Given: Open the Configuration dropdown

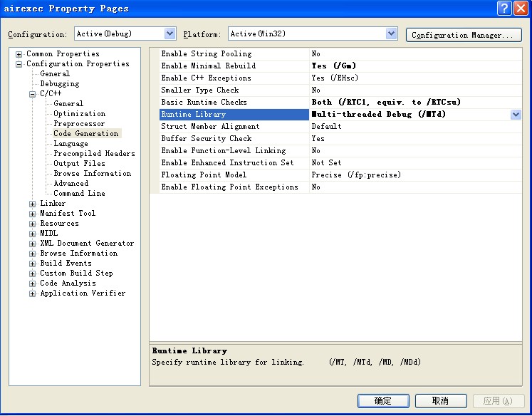Looking at the screenshot, I should (x=169, y=33).
